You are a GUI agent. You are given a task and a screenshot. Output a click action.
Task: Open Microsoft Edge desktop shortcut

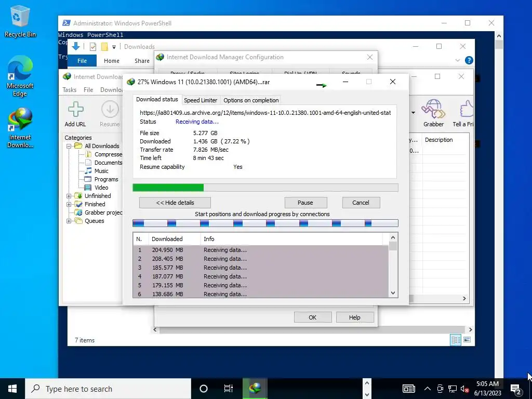pyautogui.click(x=20, y=76)
